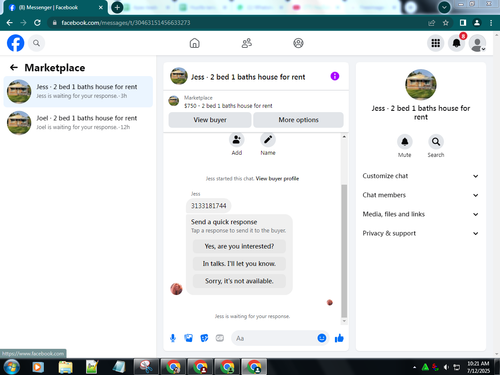Viewport: 500px width, 375px height.
Task: Open the Facebook menu grid icon
Action: 435,43
